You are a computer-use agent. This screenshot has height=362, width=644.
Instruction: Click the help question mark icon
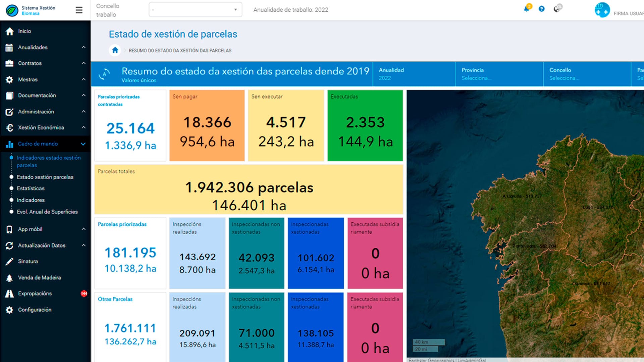click(541, 9)
